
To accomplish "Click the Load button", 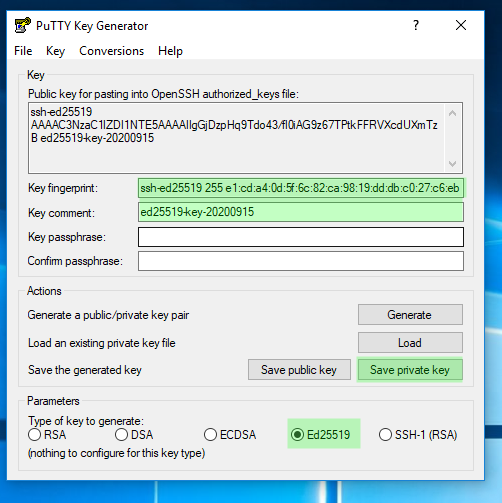I will pos(410,343).
